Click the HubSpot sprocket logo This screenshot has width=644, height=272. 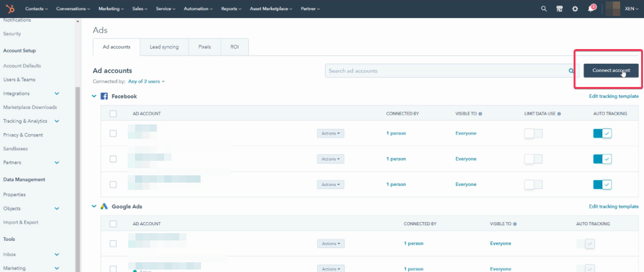pyautogui.click(x=10, y=9)
